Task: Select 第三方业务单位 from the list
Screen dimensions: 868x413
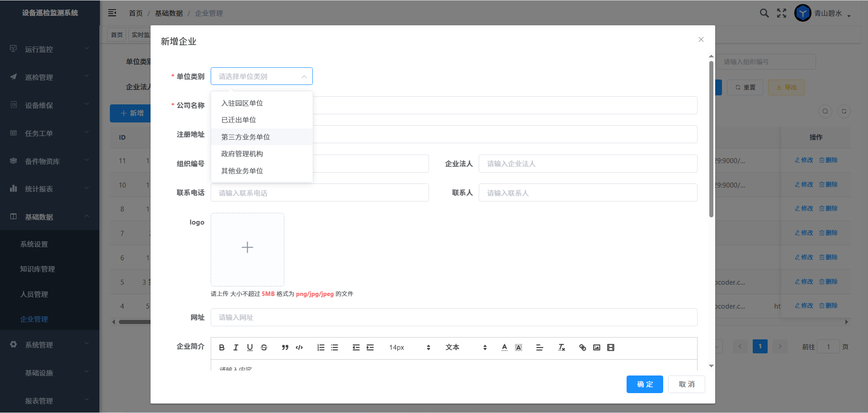Action: (x=245, y=137)
